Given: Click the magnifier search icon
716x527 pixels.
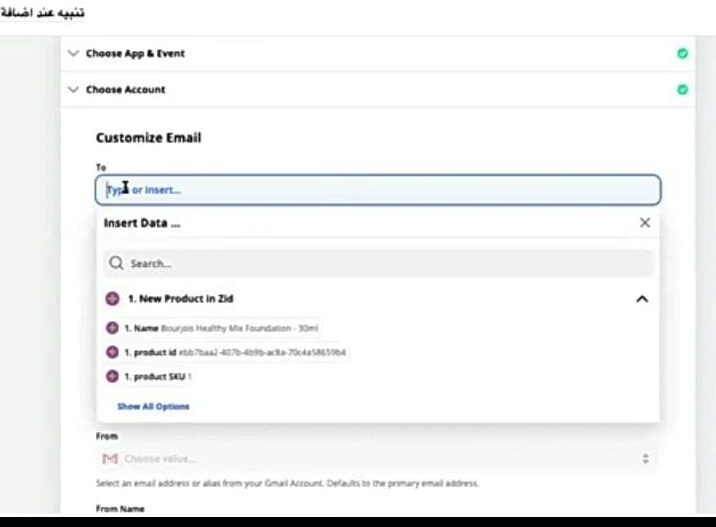Looking at the screenshot, I should 116,263.
